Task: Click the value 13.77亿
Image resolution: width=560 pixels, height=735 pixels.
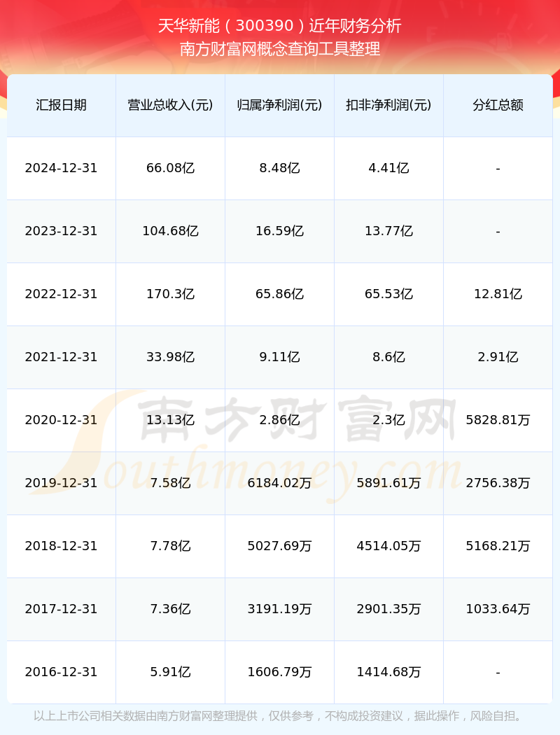Action: click(x=389, y=231)
